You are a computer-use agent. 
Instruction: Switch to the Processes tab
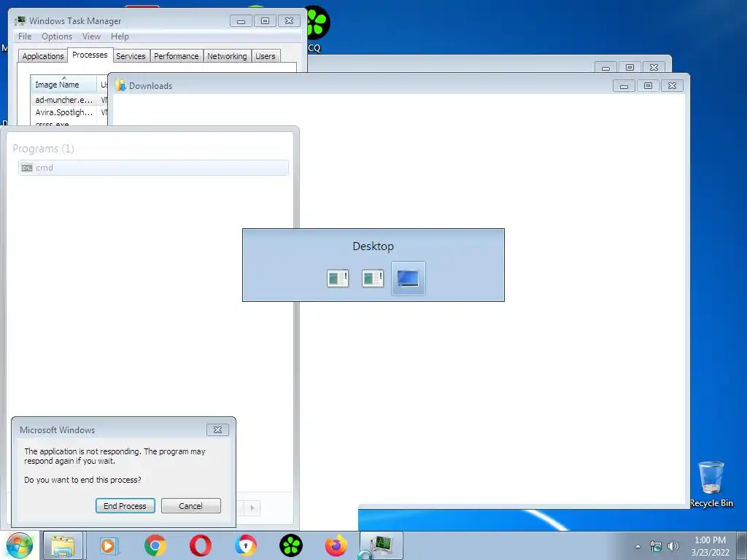pos(90,55)
